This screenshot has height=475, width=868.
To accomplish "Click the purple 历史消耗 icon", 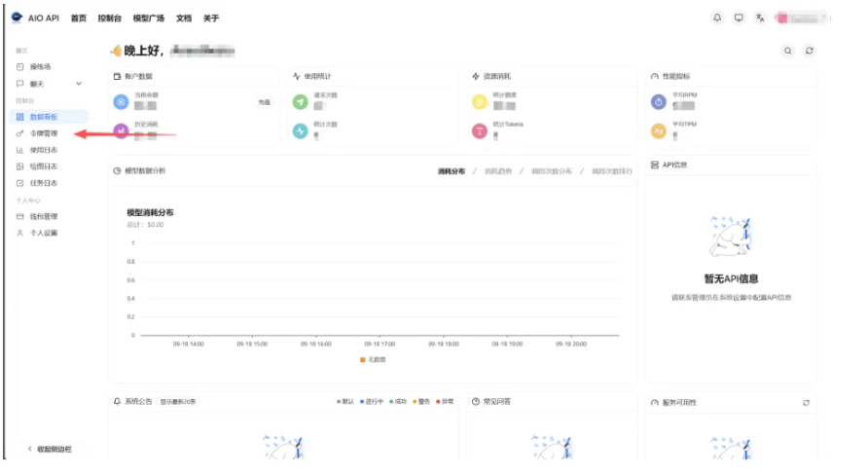I will 121,131.
